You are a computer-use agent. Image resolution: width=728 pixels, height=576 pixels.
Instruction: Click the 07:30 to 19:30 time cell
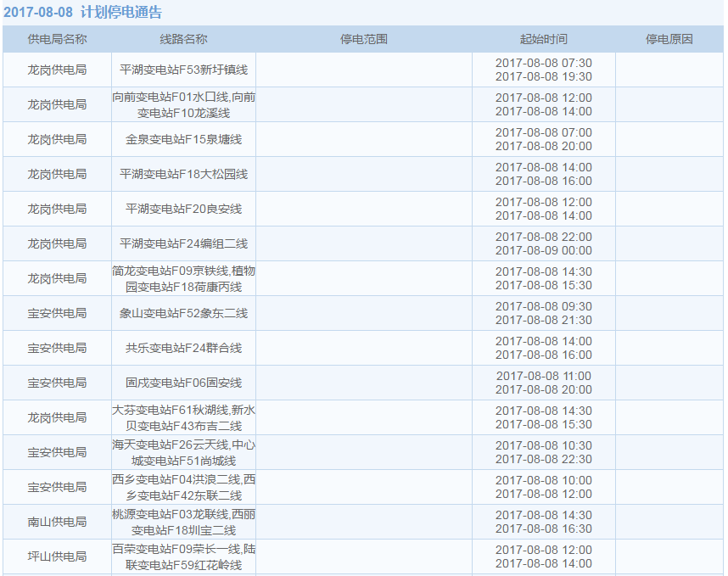(543, 70)
